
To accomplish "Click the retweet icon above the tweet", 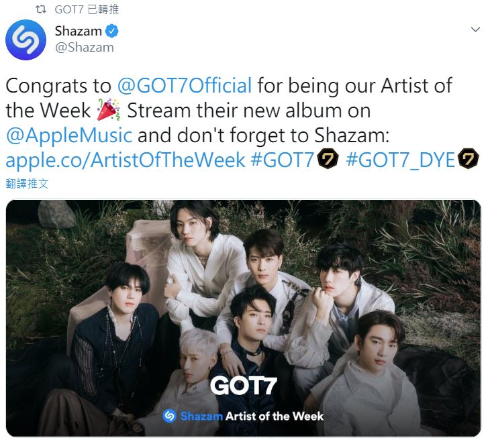I will tap(41, 9).
